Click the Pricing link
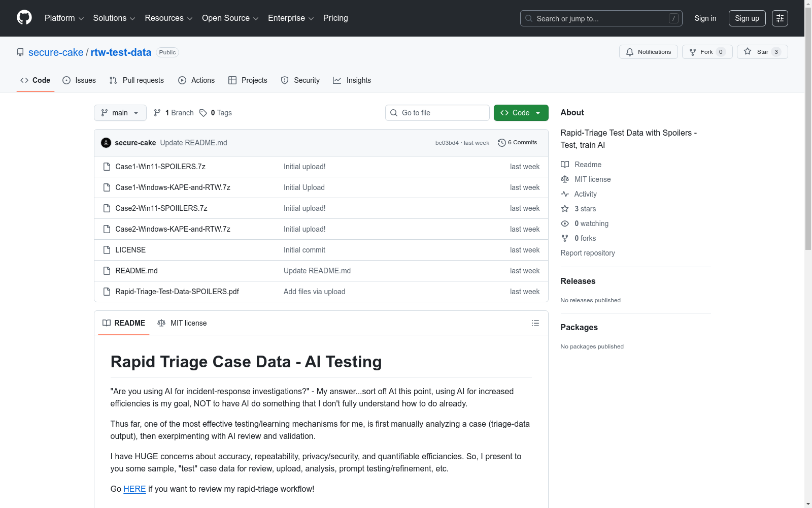 [335, 18]
